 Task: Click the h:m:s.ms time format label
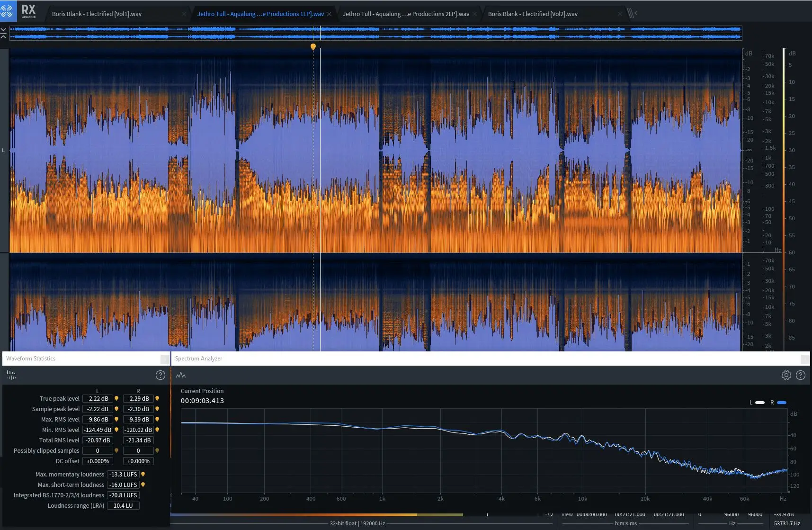click(626, 523)
